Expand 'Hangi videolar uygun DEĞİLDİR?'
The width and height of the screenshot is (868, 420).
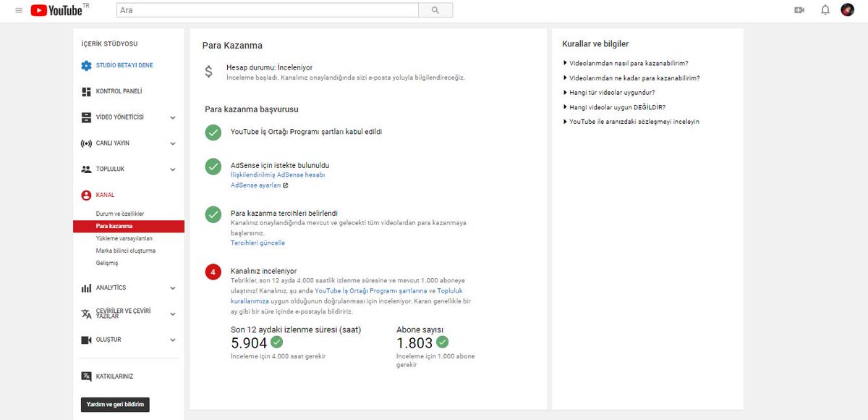pyautogui.click(x=613, y=107)
